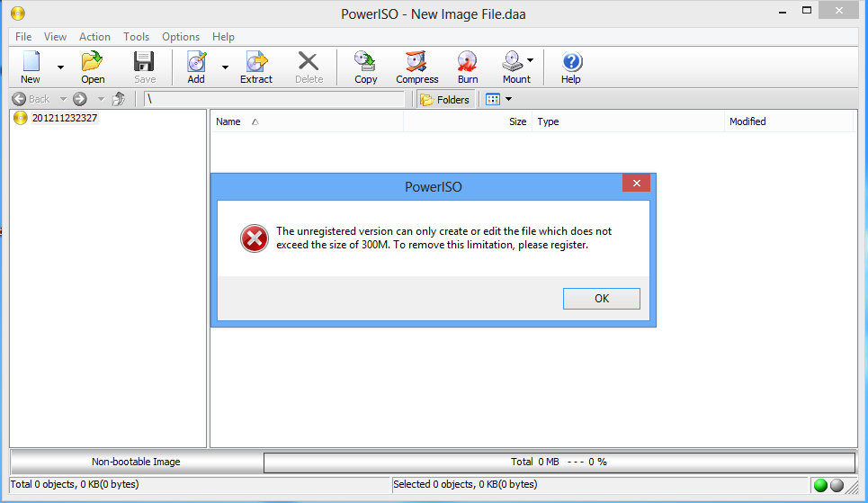Click the Back navigation arrow icon
Screen dimensions: 868x503
(x=20, y=99)
